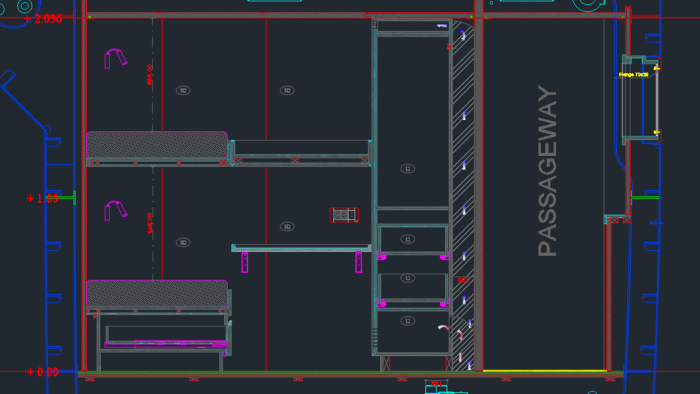Pick the oval panel tag above upper mattress

click(x=183, y=91)
